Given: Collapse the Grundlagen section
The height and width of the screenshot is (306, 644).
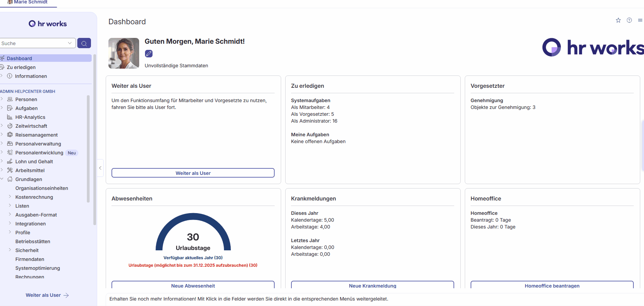Looking at the screenshot, I should [x=2, y=179].
